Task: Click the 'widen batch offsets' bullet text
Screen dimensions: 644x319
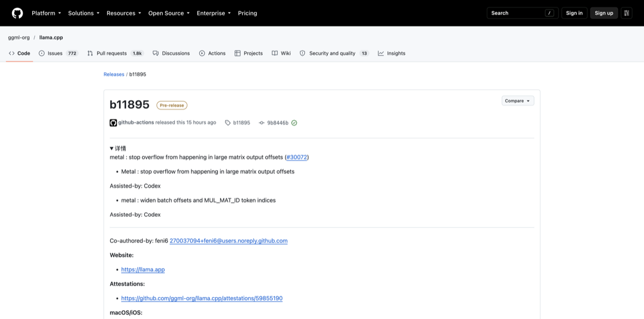Action: coord(199,200)
